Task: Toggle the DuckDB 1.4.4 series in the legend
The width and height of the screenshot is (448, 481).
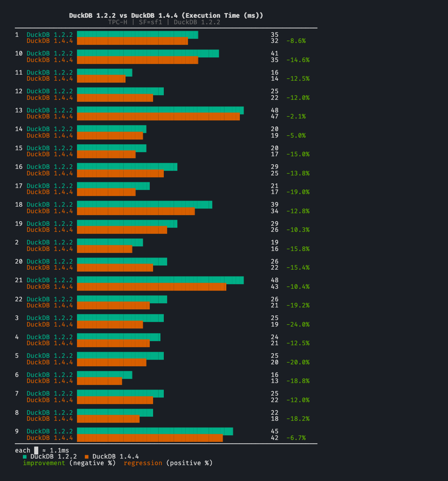Action: point(117,456)
